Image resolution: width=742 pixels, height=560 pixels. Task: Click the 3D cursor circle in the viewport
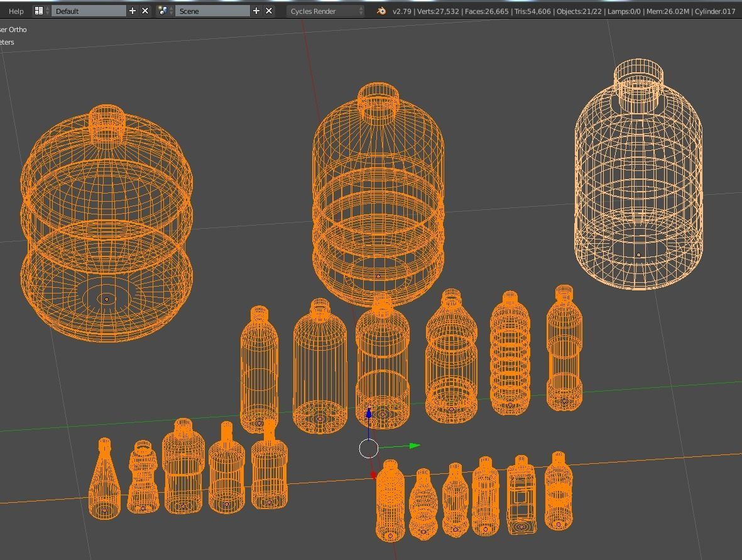click(x=368, y=448)
